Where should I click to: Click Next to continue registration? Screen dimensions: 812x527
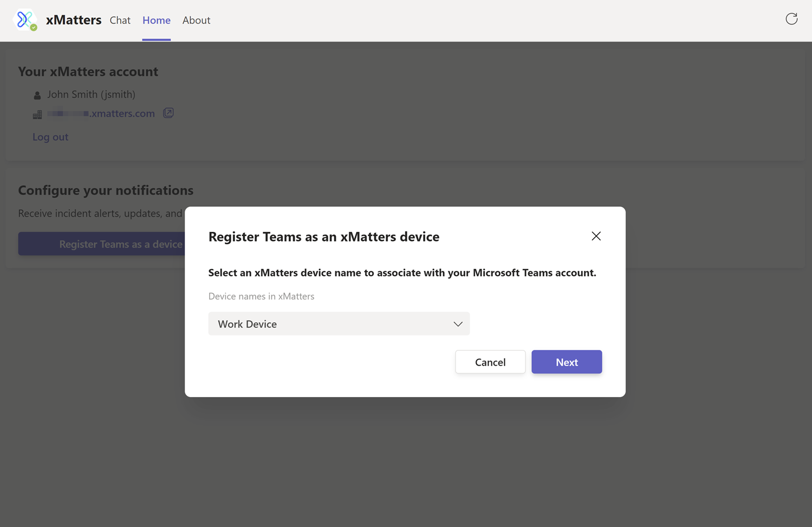pyautogui.click(x=567, y=362)
